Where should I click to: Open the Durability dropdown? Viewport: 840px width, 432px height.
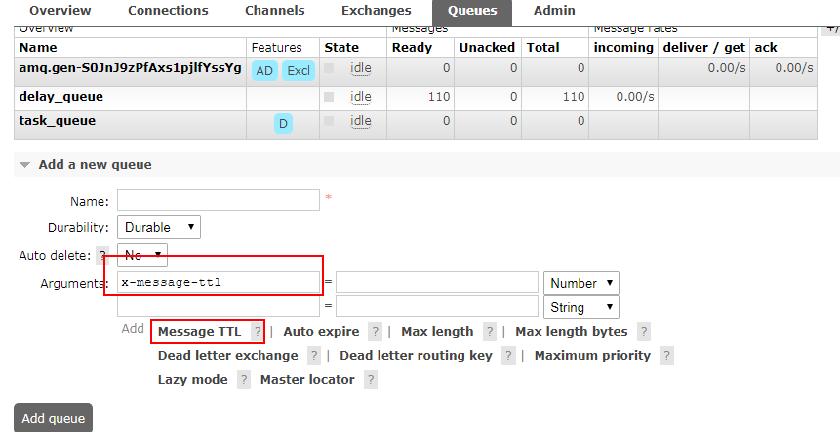(x=159, y=227)
